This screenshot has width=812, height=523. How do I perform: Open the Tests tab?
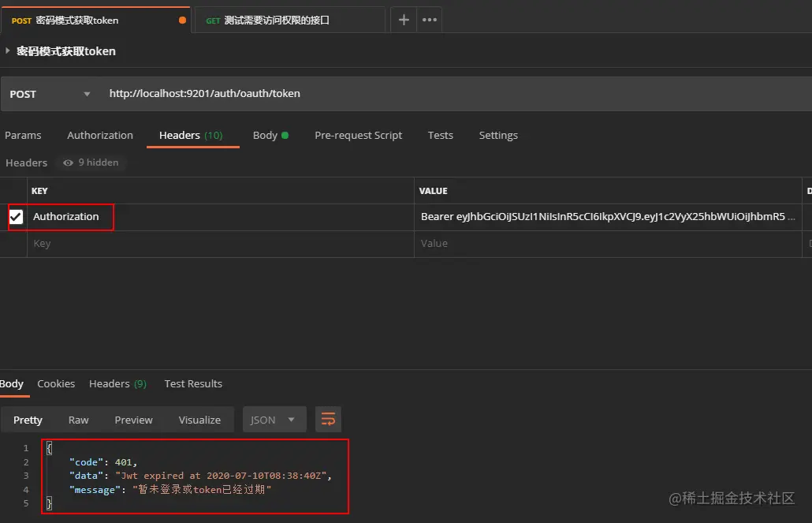coord(440,135)
